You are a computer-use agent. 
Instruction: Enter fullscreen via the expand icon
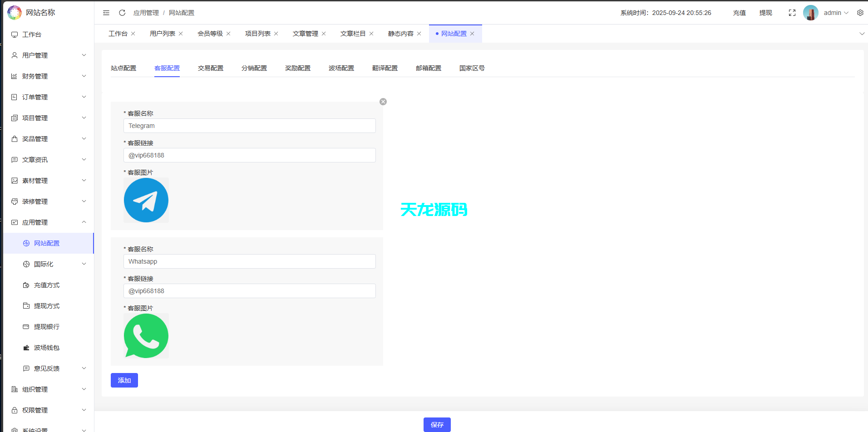click(x=792, y=13)
